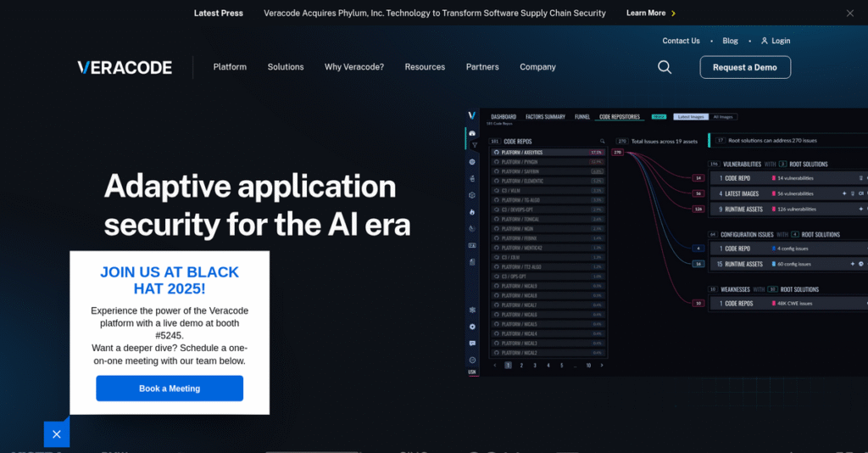Click GitHub icon beside PLATFORM / AXELYTICS
The image size is (868, 453).
[x=497, y=153]
